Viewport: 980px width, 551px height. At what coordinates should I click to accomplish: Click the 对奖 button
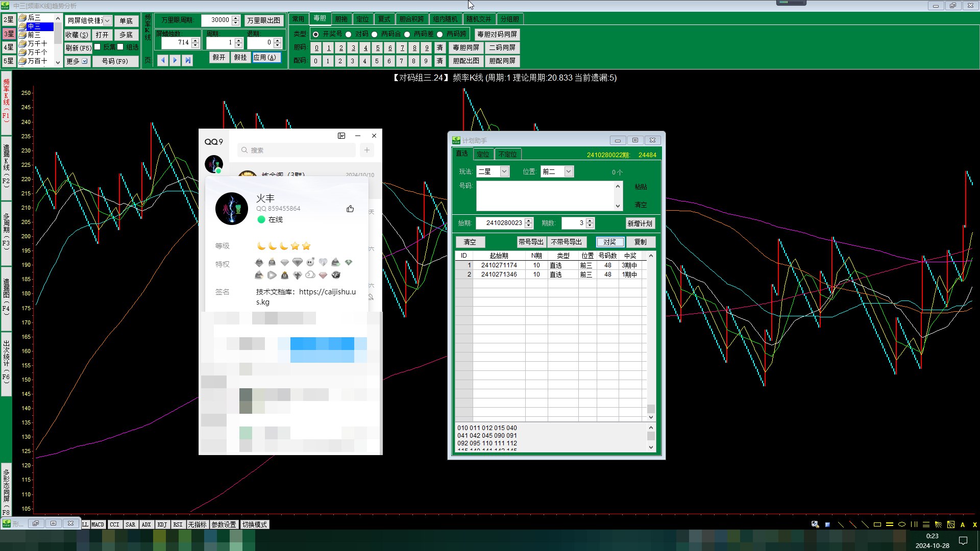point(610,242)
